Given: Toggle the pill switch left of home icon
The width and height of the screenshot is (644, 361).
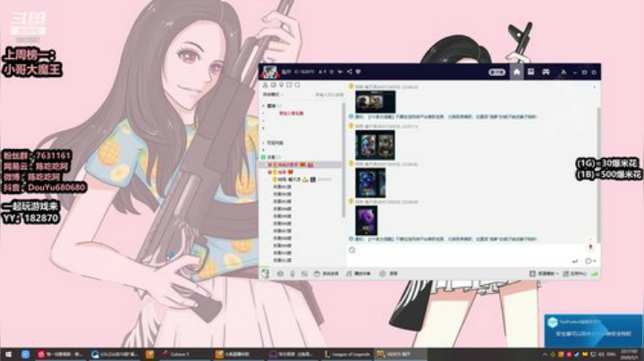Looking at the screenshot, I should [x=497, y=72].
